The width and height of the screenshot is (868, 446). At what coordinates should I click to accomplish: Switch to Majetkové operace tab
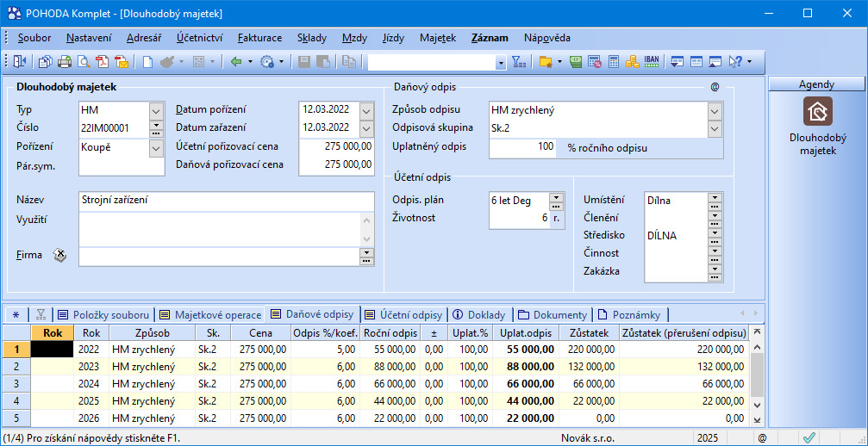pos(209,315)
